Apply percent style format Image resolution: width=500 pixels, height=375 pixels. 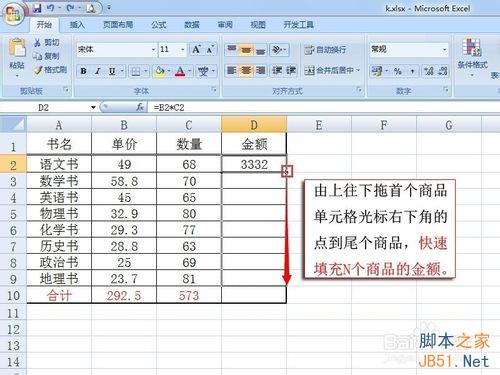click(x=398, y=71)
